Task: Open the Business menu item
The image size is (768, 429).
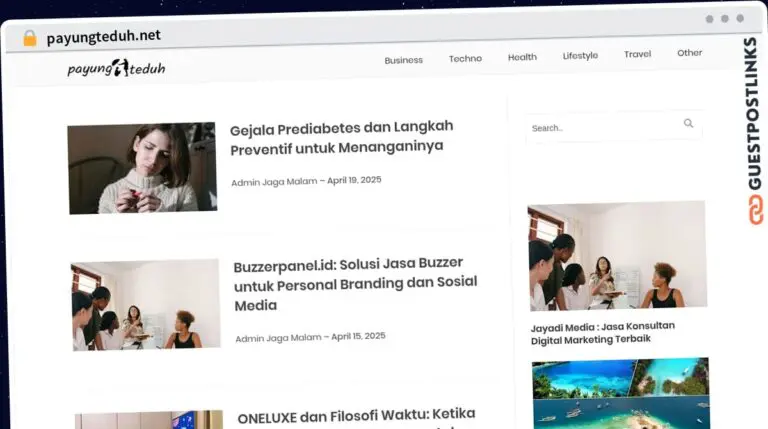Action: coord(403,60)
